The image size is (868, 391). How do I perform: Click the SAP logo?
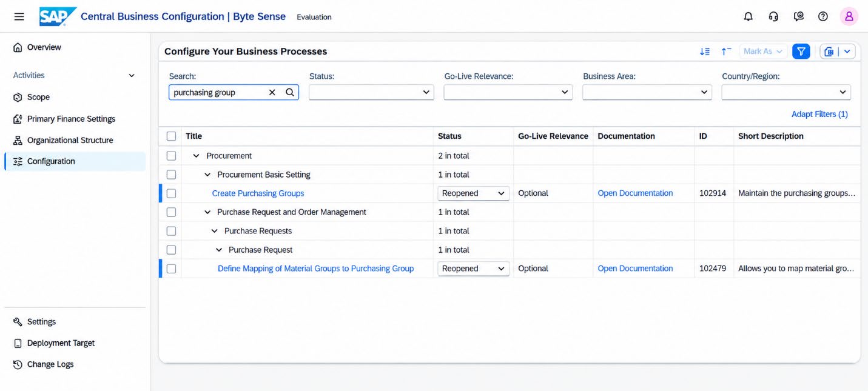(58, 16)
